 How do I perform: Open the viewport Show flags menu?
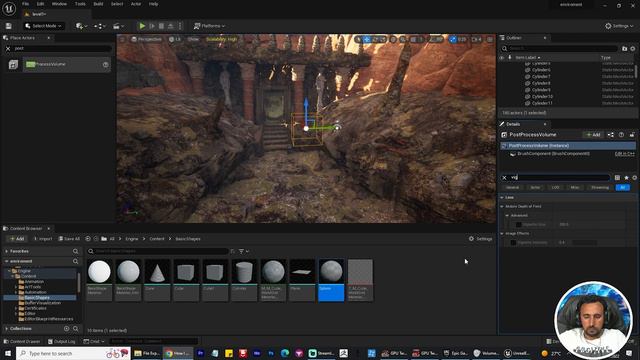coord(193,39)
